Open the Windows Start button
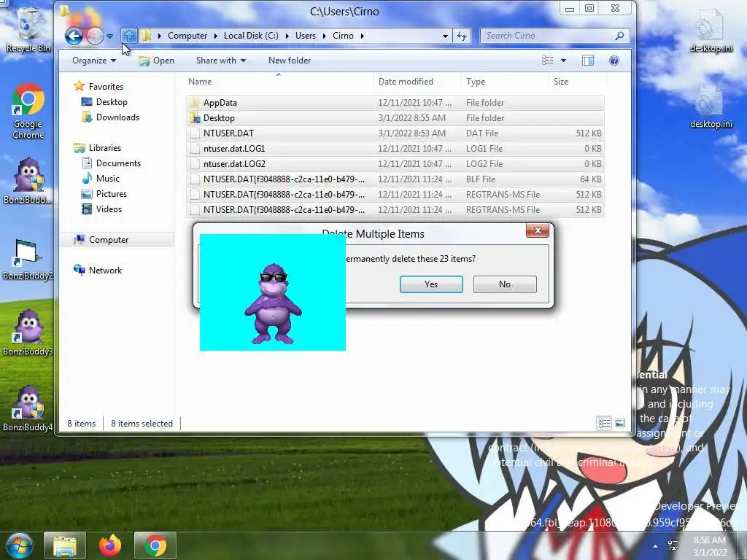The height and width of the screenshot is (560, 747). coord(20,545)
